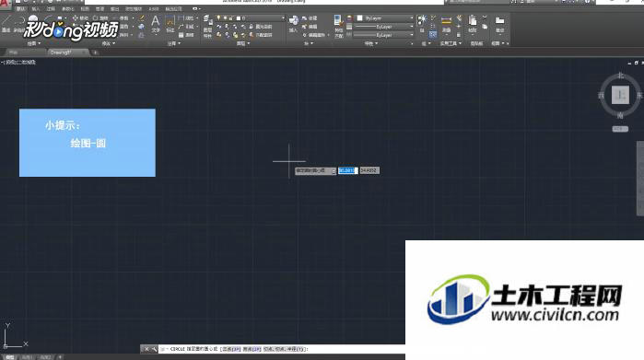Click the Paste clipboard icon
The image size is (644, 360).
pos(473,23)
